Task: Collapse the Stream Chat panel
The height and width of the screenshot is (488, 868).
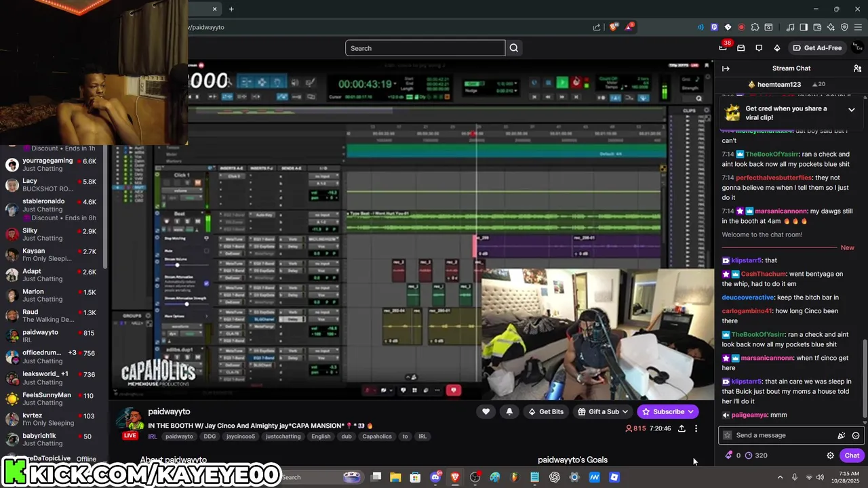Action: 726,68
